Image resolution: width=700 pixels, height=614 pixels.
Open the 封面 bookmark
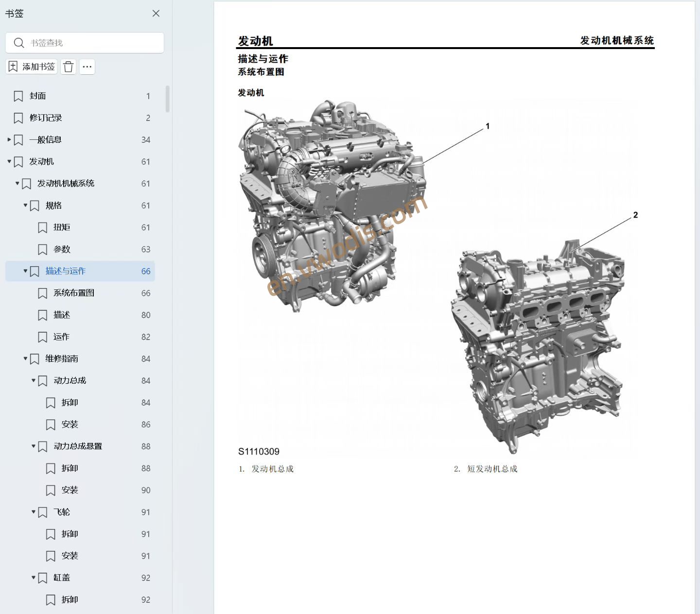(38, 96)
